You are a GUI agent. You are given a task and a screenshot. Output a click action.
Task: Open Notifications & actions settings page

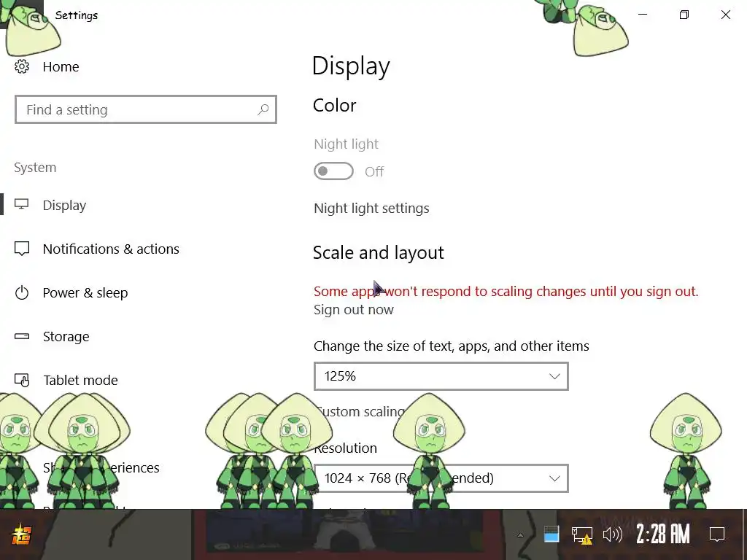[x=111, y=249]
